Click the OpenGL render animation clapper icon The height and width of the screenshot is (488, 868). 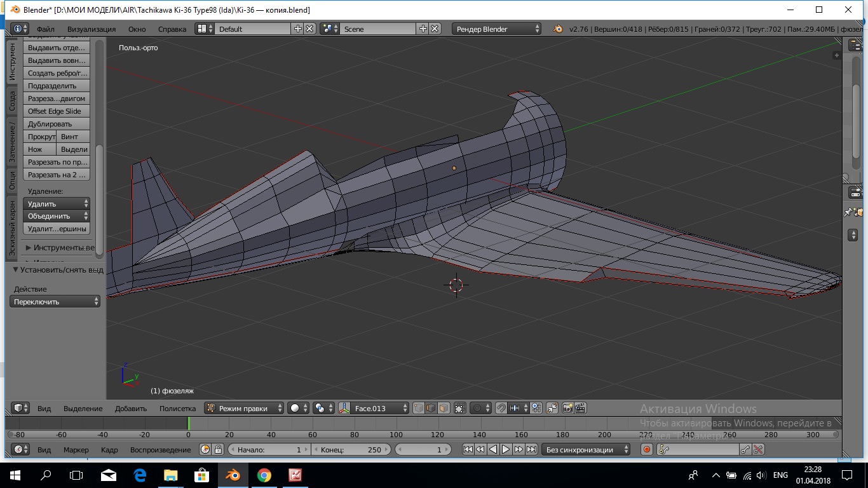(580, 409)
